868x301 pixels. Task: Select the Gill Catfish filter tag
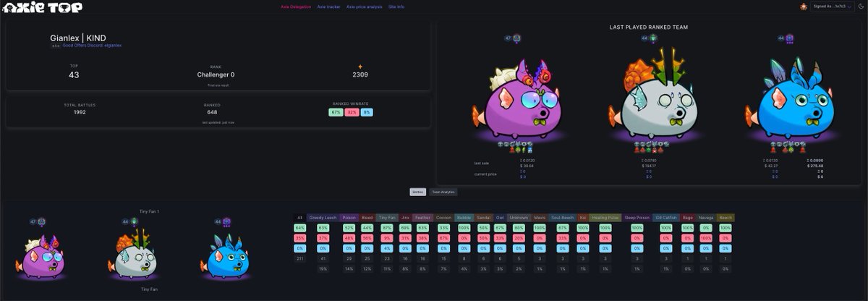tap(665, 217)
